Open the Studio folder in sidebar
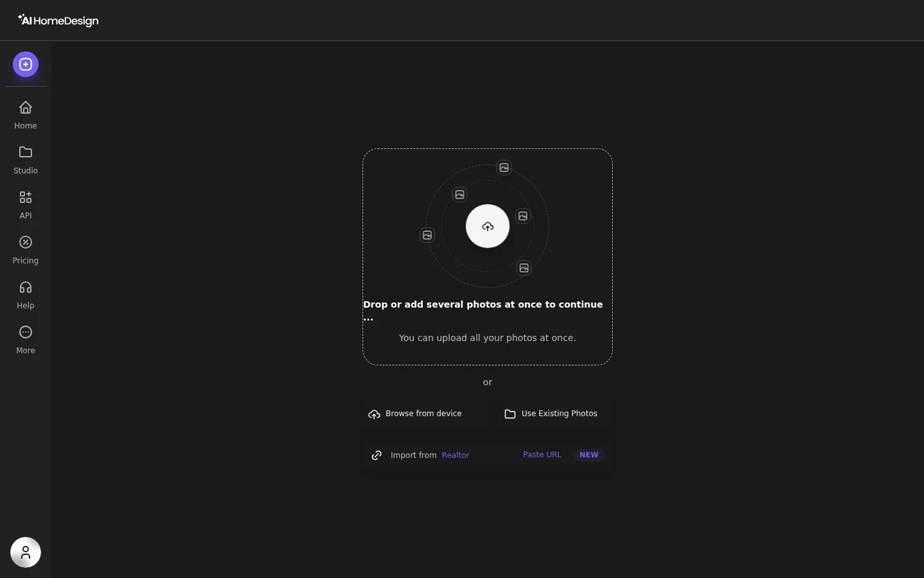 [x=26, y=161]
